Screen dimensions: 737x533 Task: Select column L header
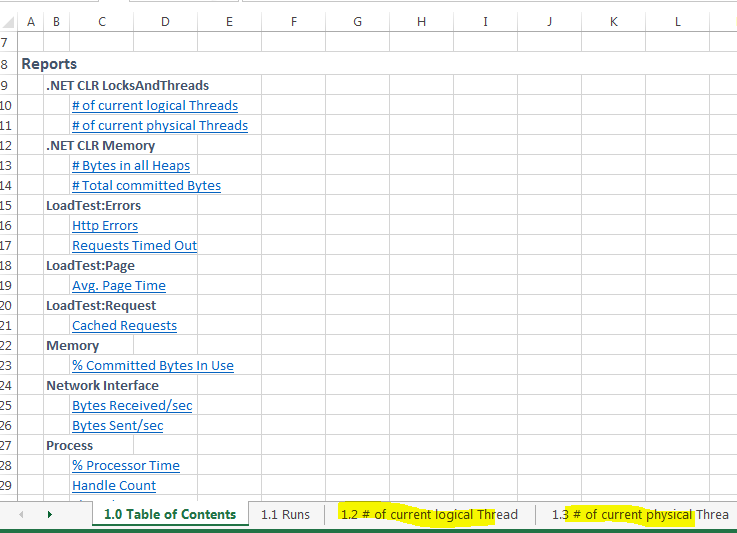(x=677, y=22)
